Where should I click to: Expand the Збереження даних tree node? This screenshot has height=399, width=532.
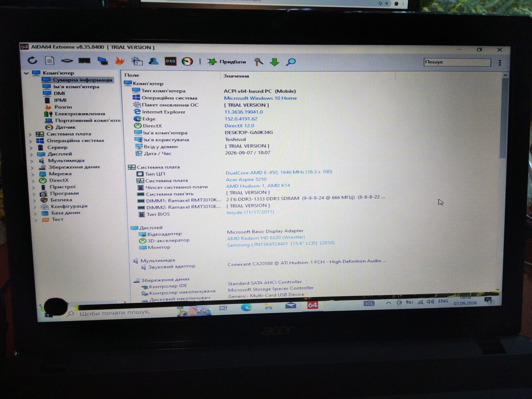click(32, 168)
